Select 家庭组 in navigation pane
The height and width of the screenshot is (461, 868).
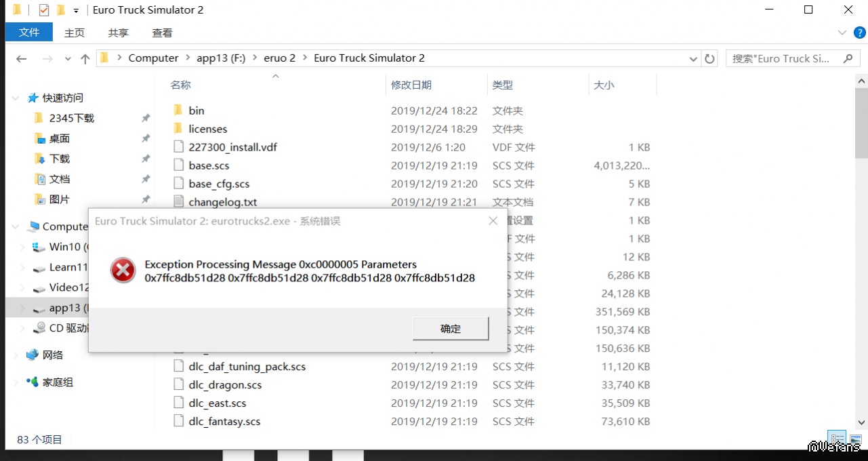click(x=58, y=382)
